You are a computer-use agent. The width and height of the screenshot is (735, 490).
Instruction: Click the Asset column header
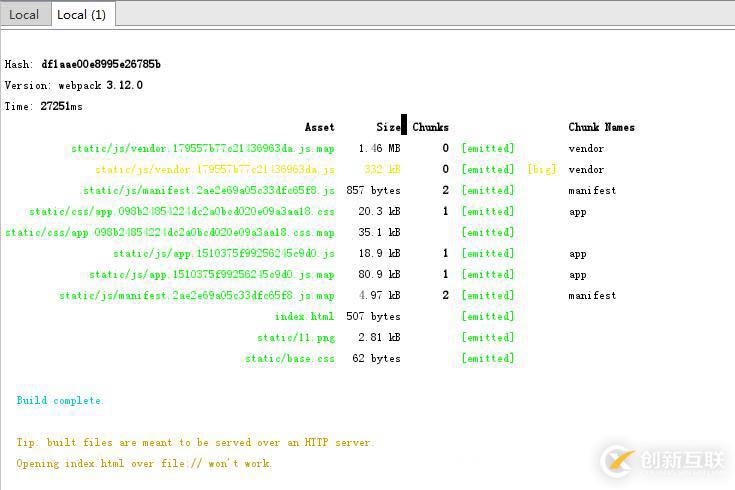319,127
